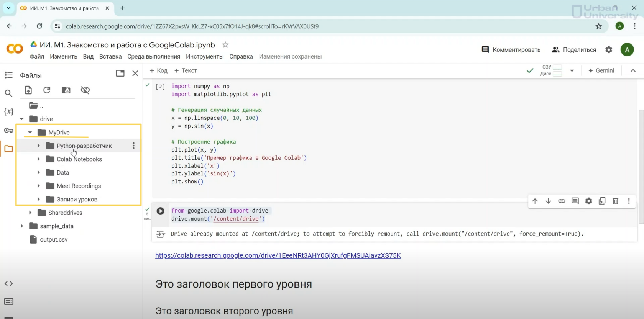This screenshot has height=319, width=644.
Task: Star the notebook title
Action: tap(225, 45)
